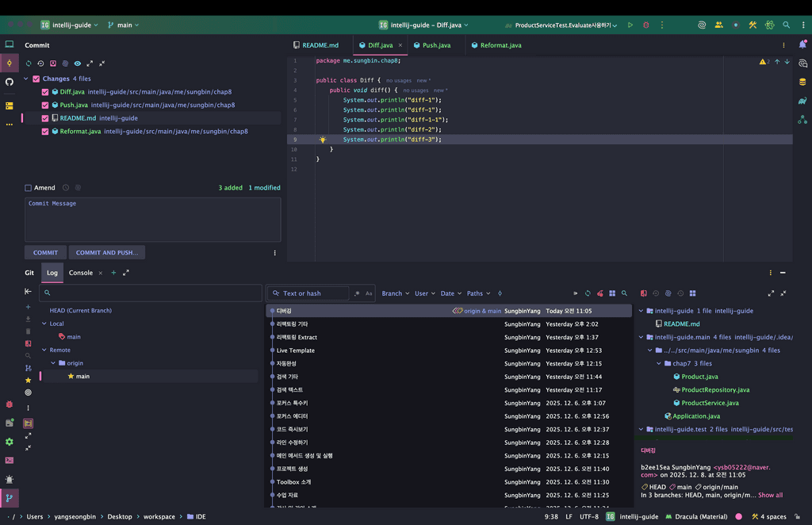
Task: Collapse the Changes tree node
Action: (26, 79)
